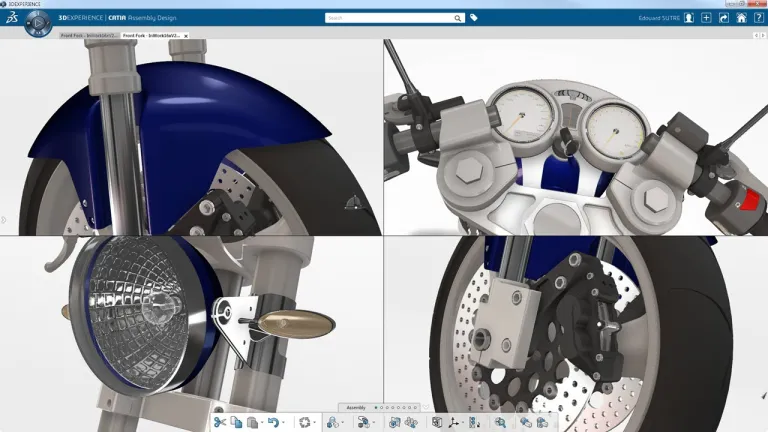Click the magnifier zoom tool in bottom toolbar
Screen dimensions: 768x432
click(x=500, y=423)
